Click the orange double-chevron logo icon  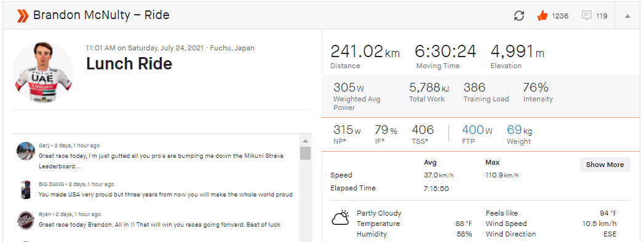(x=23, y=15)
